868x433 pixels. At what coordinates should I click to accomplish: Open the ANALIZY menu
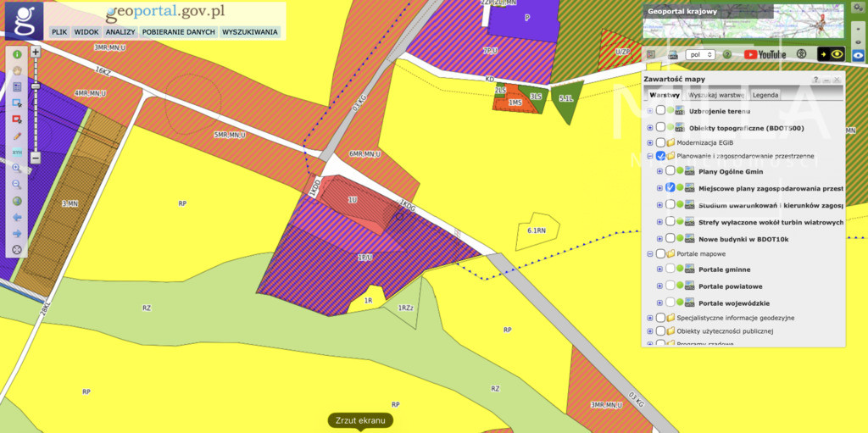pyautogui.click(x=120, y=32)
